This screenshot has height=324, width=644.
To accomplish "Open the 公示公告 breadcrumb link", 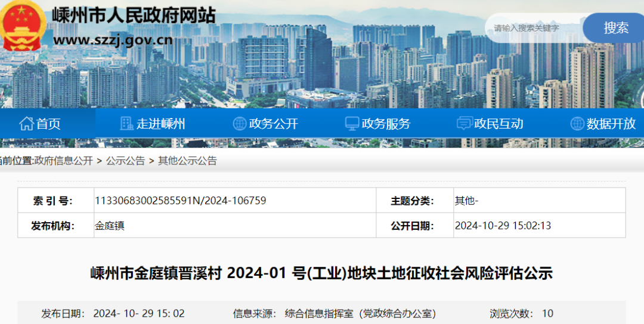I will click(125, 161).
